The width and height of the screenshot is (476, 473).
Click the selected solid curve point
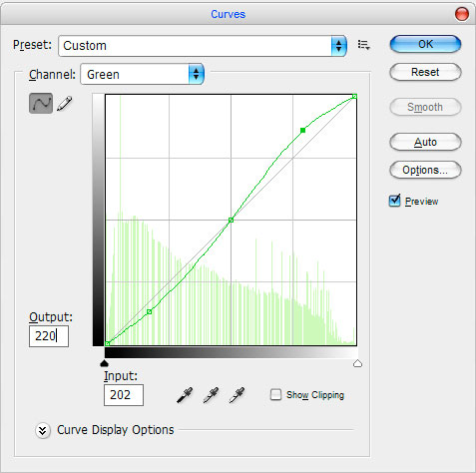coord(302,131)
